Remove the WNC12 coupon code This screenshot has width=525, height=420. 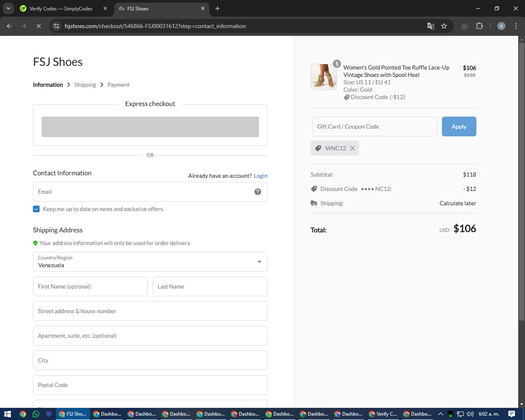[x=352, y=148]
